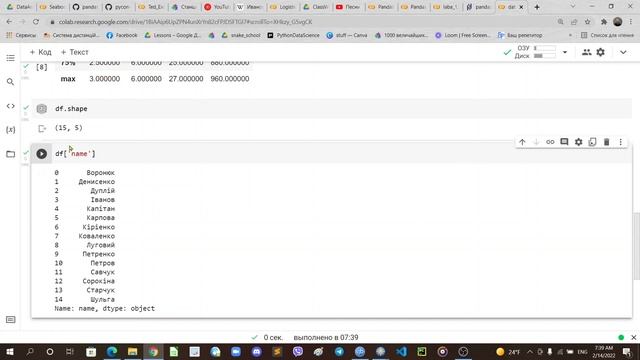
Task: Mirror cell in tab icon
Action: [592, 142]
